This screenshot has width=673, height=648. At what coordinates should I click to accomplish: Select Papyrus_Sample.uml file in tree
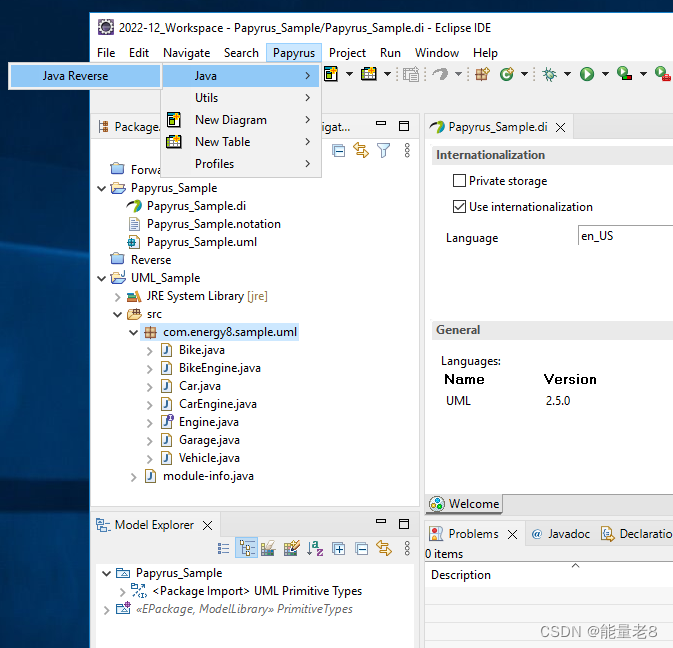[x=202, y=242]
